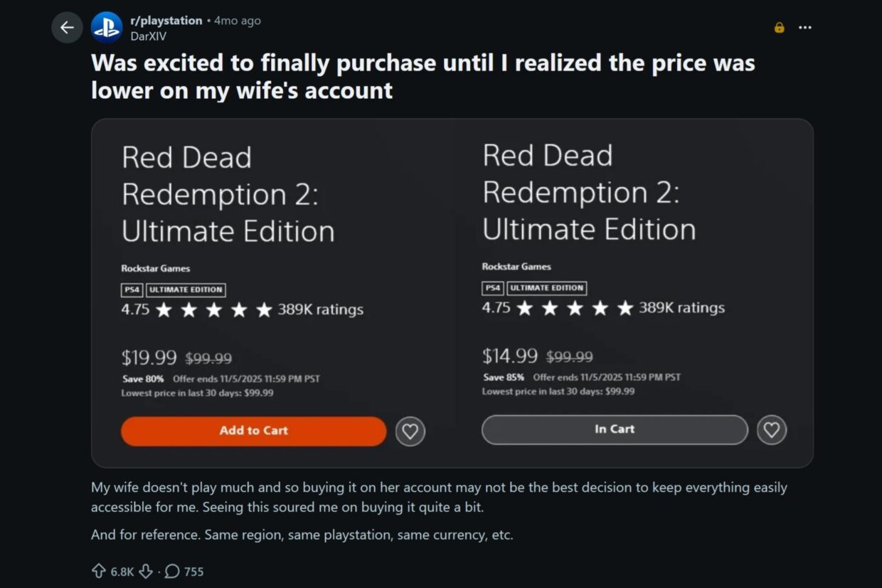Click the Add to Cart button

253,431
